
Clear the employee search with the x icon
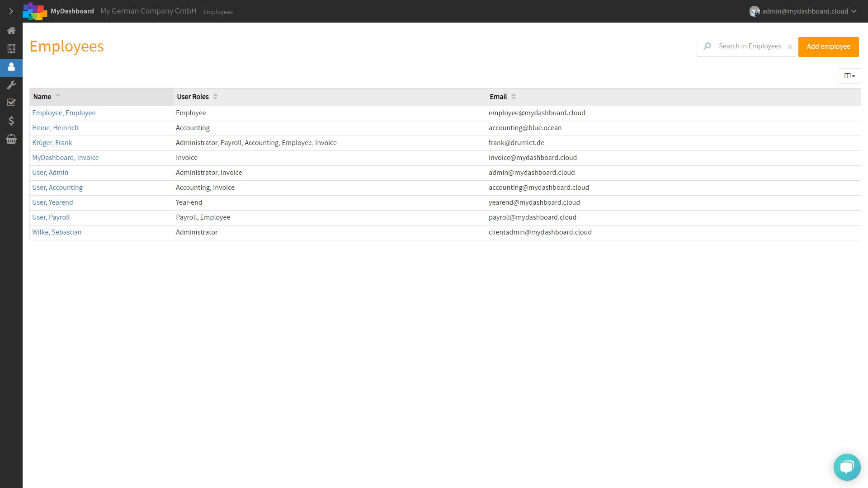click(x=790, y=47)
